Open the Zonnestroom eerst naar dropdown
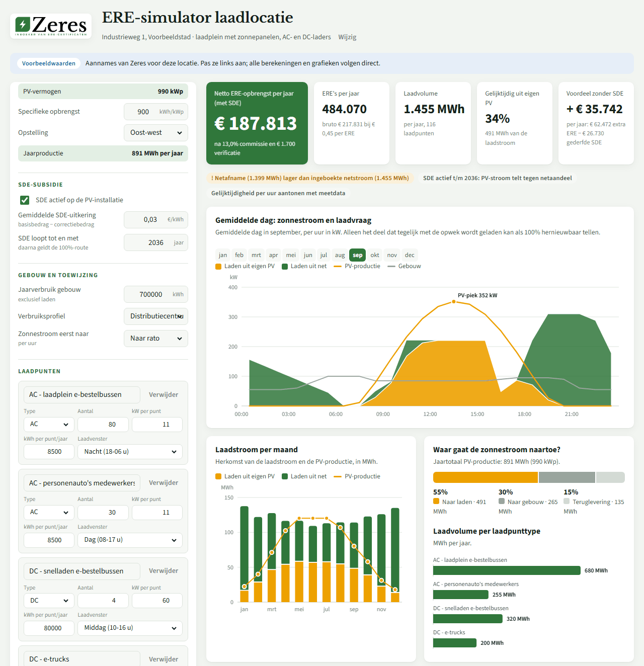The image size is (644, 666). pyautogui.click(x=156, y=339)
